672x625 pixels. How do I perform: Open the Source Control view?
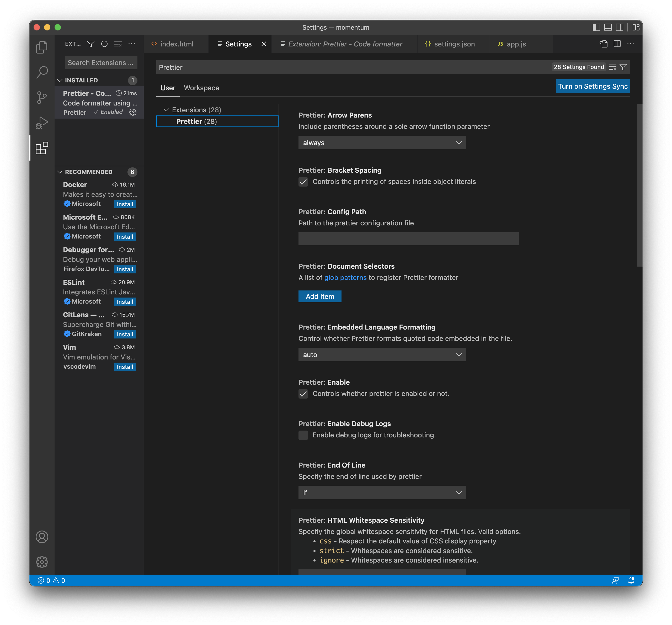point(42,97)
